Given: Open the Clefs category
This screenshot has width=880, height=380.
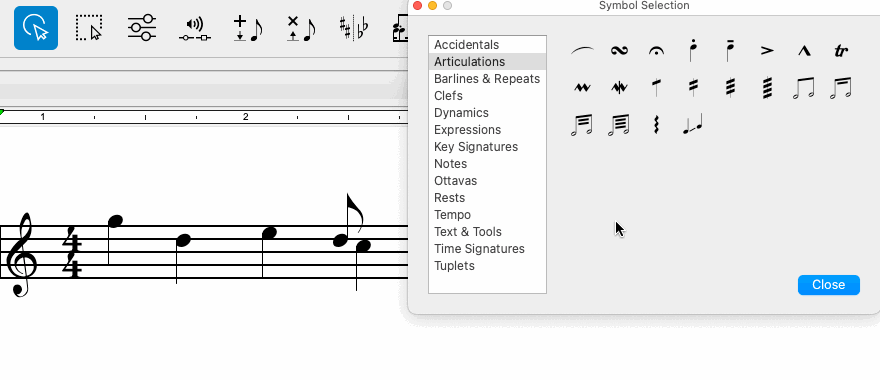Looking at the screenshot, I should click(x=487, y=96).
